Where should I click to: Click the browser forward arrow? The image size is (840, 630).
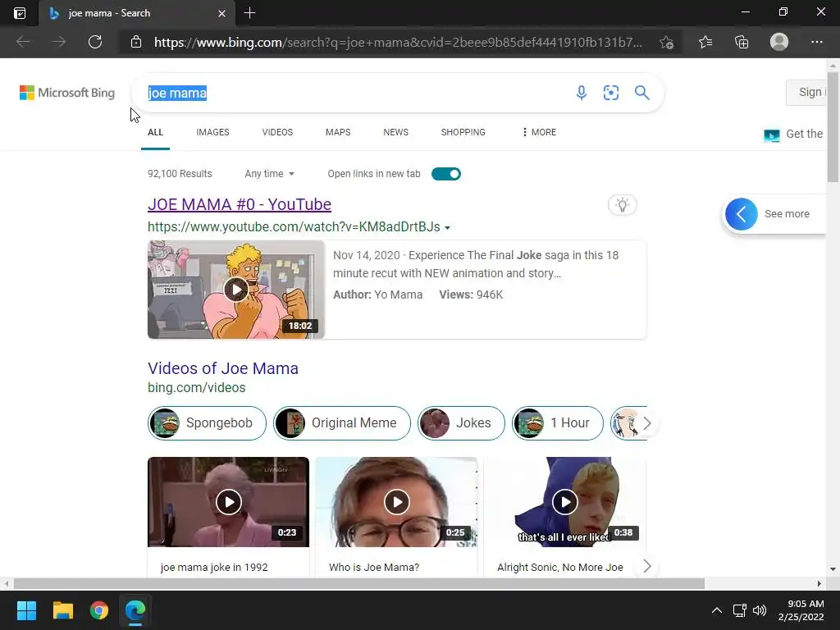59,42
